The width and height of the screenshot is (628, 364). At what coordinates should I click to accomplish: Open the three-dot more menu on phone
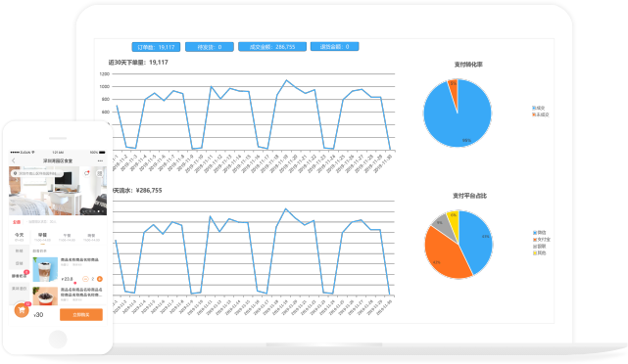[x=100, y=160]
